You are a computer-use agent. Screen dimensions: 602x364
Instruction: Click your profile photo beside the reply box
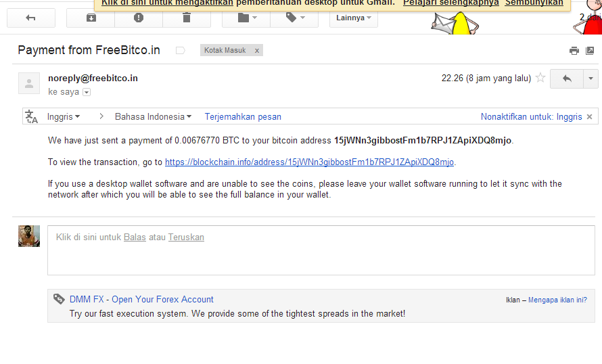click(29, 235)
